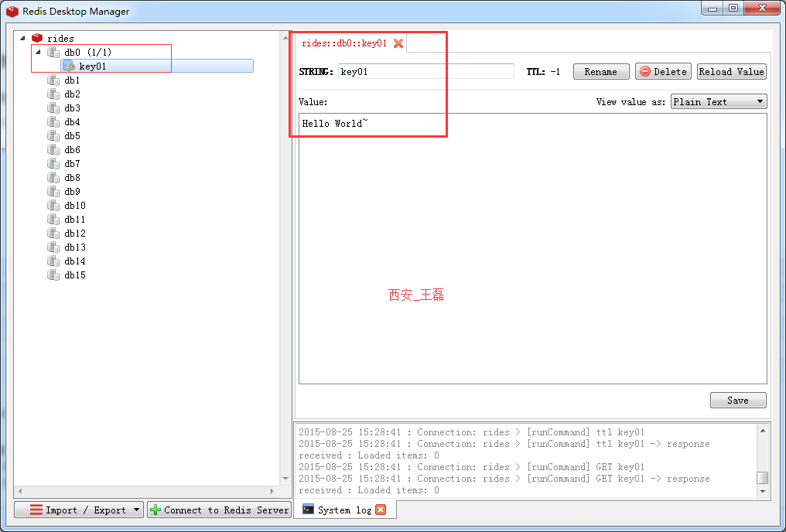This screenshot has width=786, height=532.
Task: Open the System log tab
Action: [x=344, y=510]
